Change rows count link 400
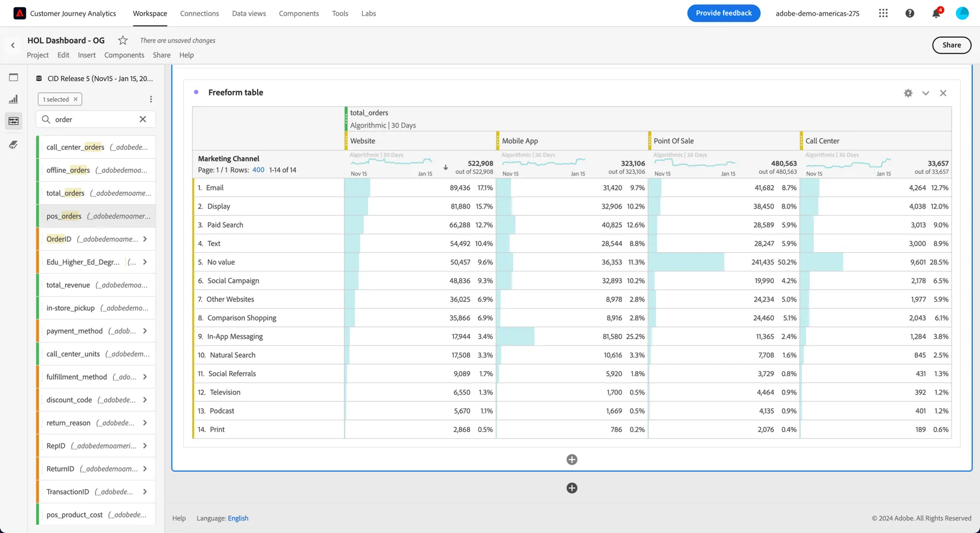This screenshot has width=980, height=533. pos(258,170)
